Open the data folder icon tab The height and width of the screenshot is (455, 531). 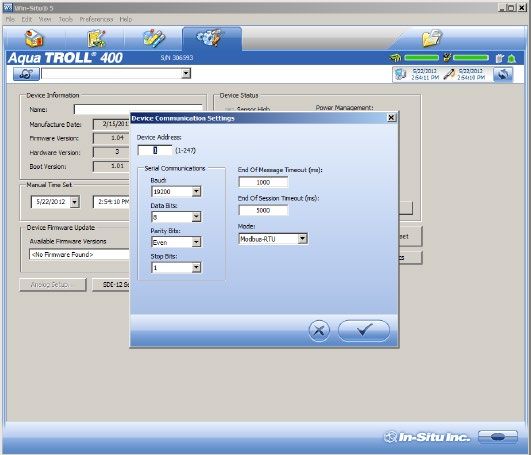(432, 38)
